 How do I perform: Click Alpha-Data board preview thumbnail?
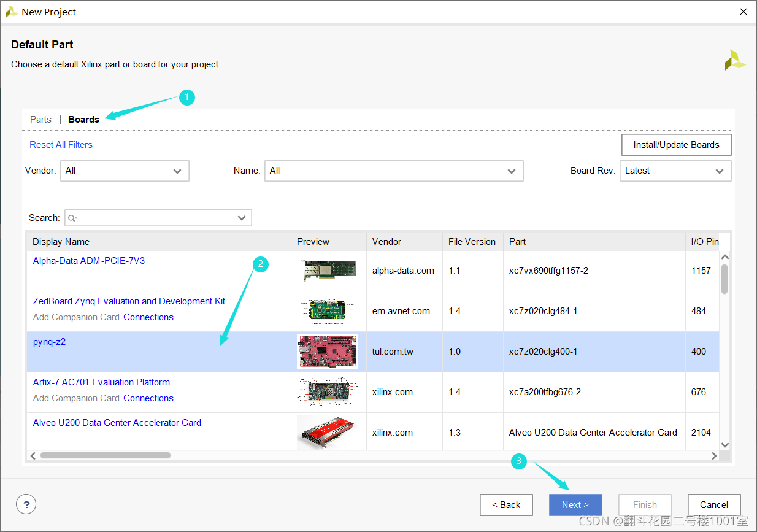328,271
